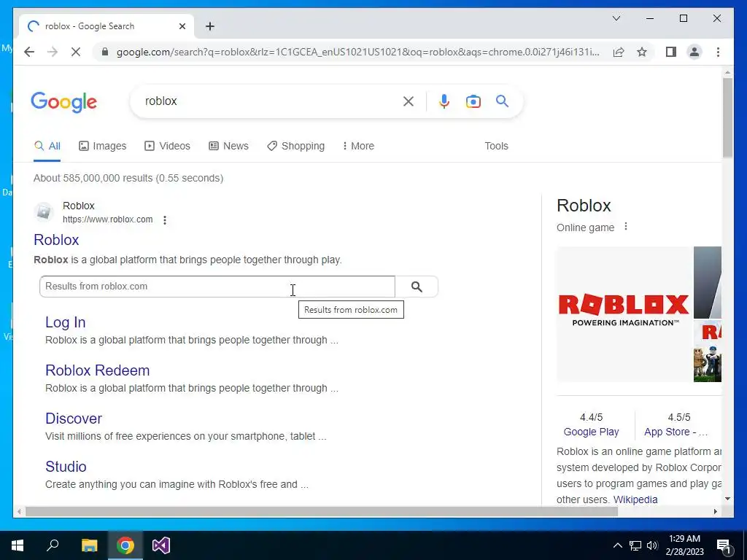Stop loading the page with the X button

tap(76, 52)
